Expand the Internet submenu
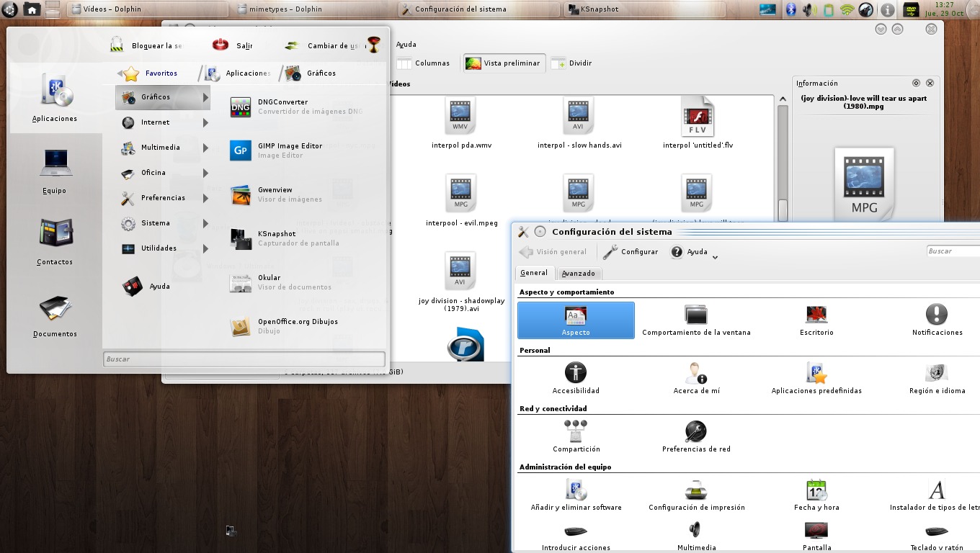 tap(163, 122)
